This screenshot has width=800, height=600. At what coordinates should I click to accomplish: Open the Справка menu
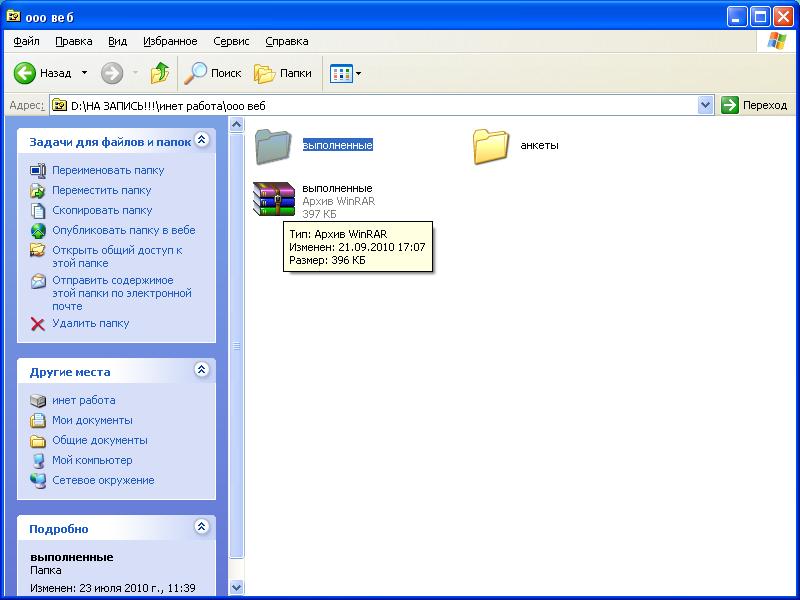coord(287,41)
